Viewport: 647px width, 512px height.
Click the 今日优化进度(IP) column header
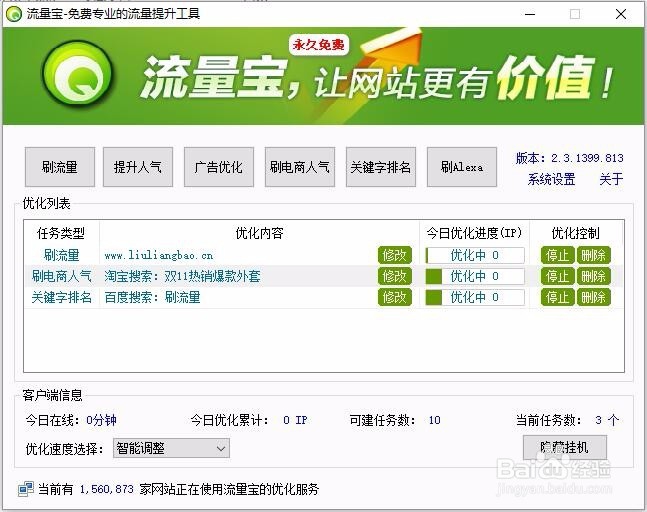tap(474, 233)
